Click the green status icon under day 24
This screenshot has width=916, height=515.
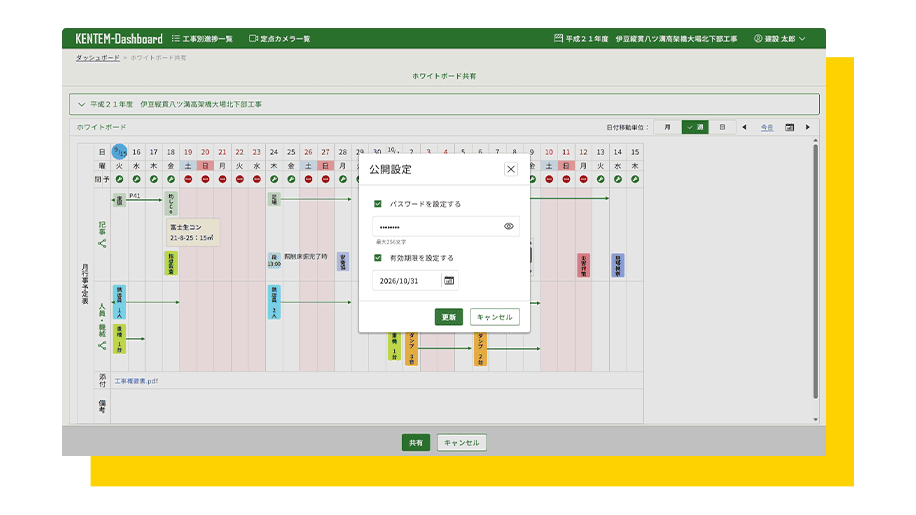pos(274,179)
